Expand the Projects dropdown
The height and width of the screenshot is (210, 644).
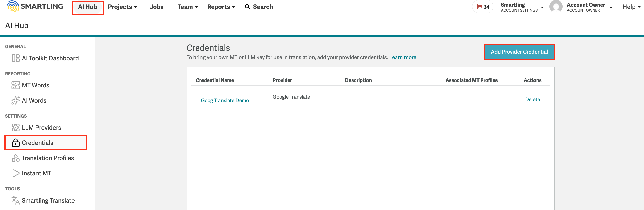[x=122, y=7]
